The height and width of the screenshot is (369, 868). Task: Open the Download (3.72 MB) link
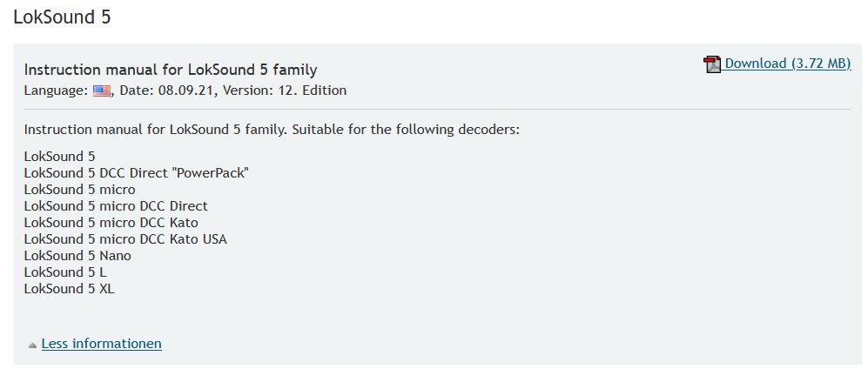click(x=787, y=64)
